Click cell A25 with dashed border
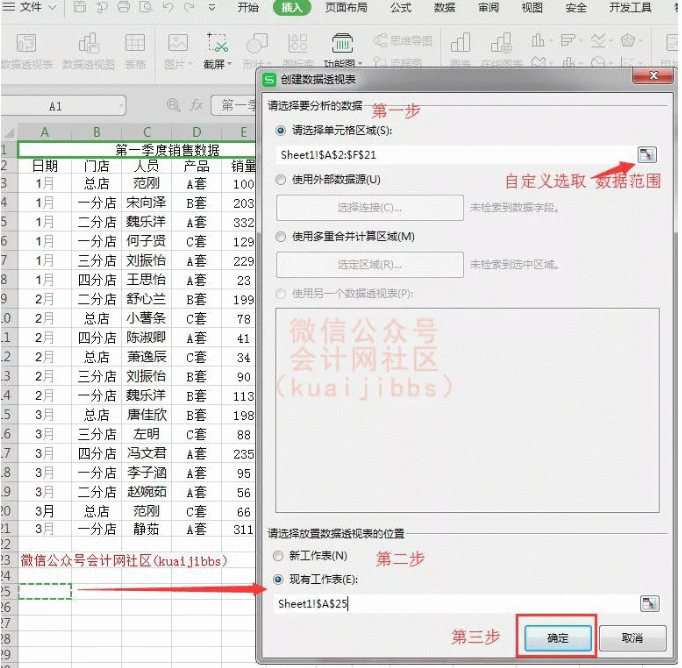The image size is (682, 668). (x=44, y=591)
